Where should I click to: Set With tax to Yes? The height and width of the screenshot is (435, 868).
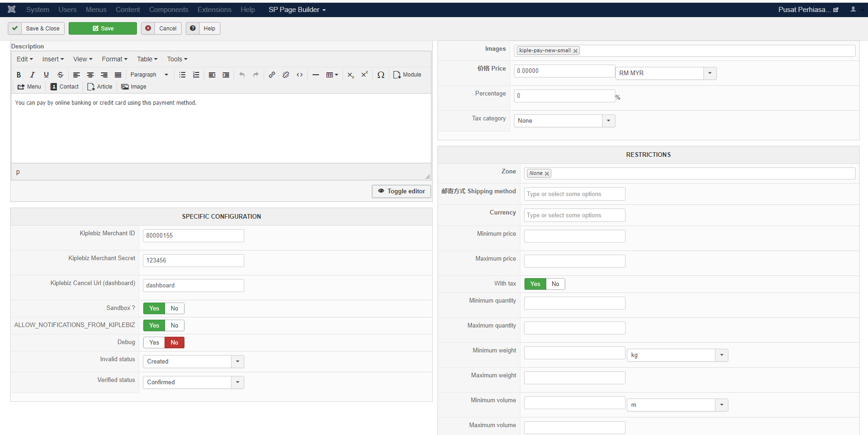pyautogui.click(x=535, y=284)
